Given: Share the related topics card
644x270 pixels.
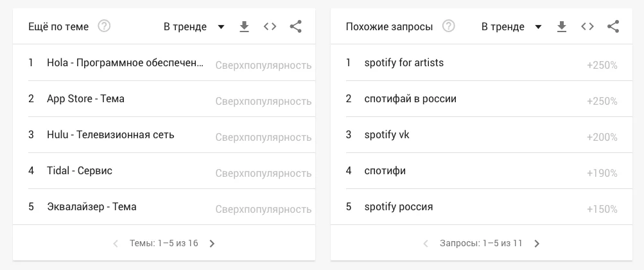Looking at the screenshot, I should (295, 26).
